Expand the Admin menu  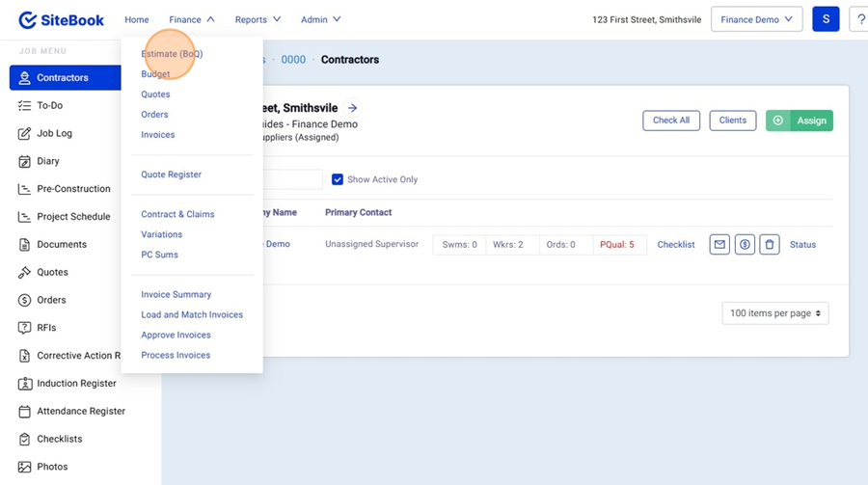click(x=320, y=19)
